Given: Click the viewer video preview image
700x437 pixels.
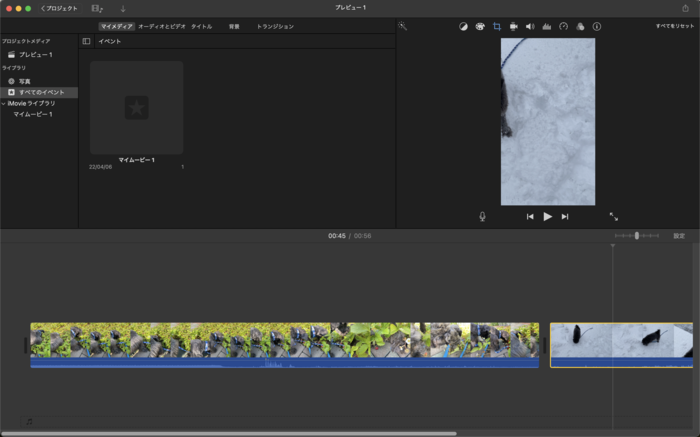Looking at the screenshot, I should tap(548, 121).
